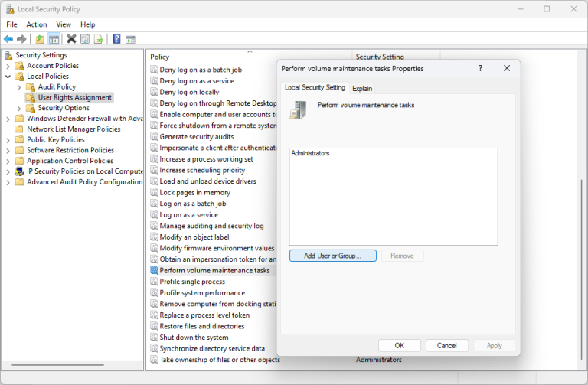Select Profile system performance policy

(202, 293)
